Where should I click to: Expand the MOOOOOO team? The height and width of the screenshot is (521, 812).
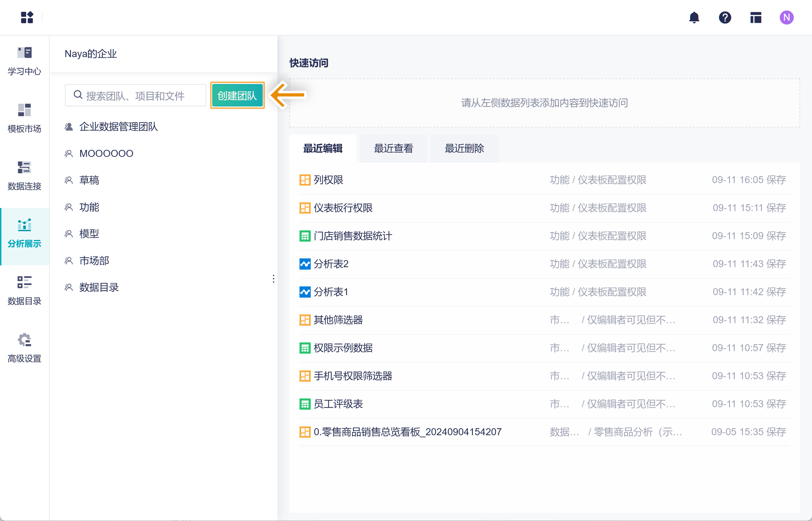click(x=106, y=153)
